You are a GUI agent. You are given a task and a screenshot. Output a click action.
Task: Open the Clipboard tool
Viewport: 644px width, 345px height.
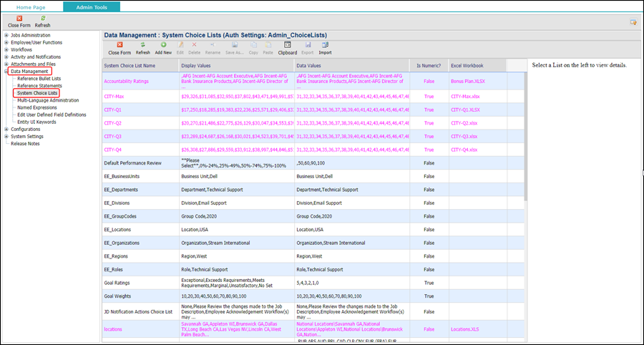coord(287,44)
